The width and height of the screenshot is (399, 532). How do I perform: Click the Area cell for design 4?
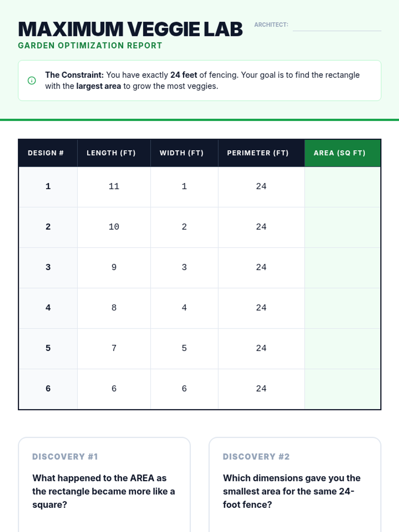pos(342,309)
